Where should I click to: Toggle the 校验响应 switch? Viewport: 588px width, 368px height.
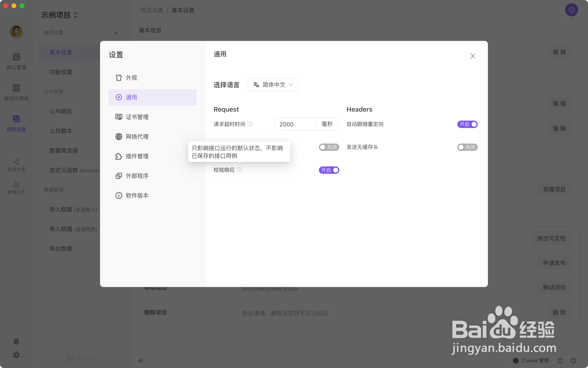click(x=329, y=170)
